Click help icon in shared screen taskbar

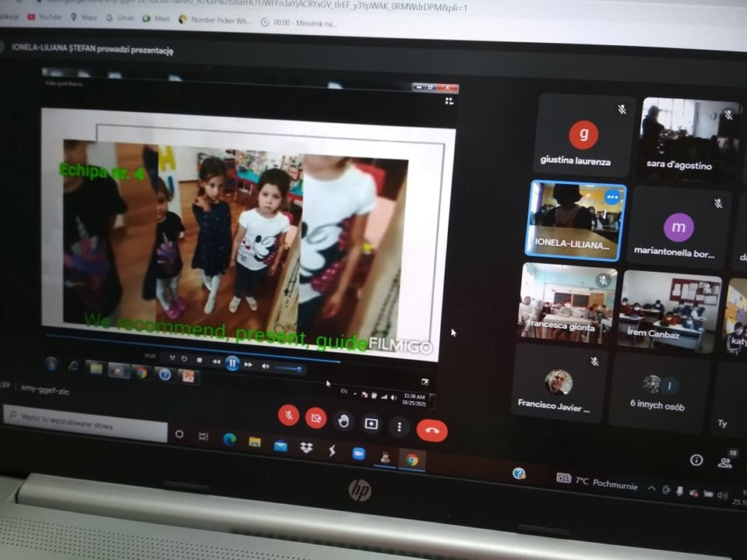165,375
